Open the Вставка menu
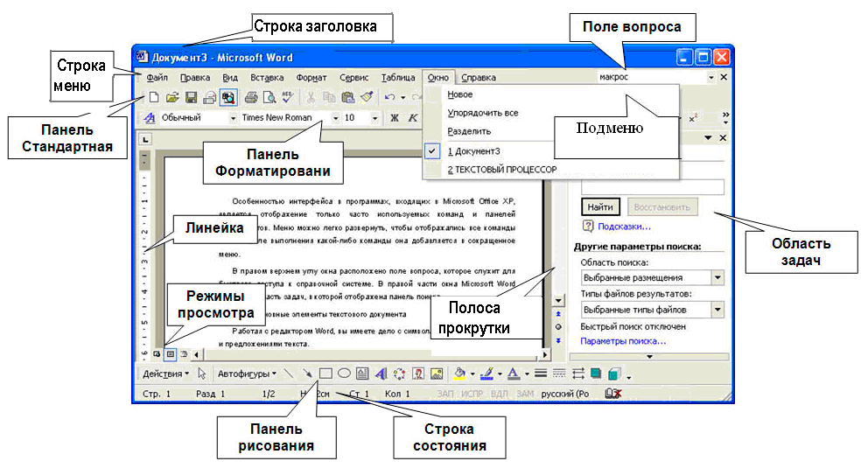The width and height of the screenshot is (868, 468). pos(267,78)
